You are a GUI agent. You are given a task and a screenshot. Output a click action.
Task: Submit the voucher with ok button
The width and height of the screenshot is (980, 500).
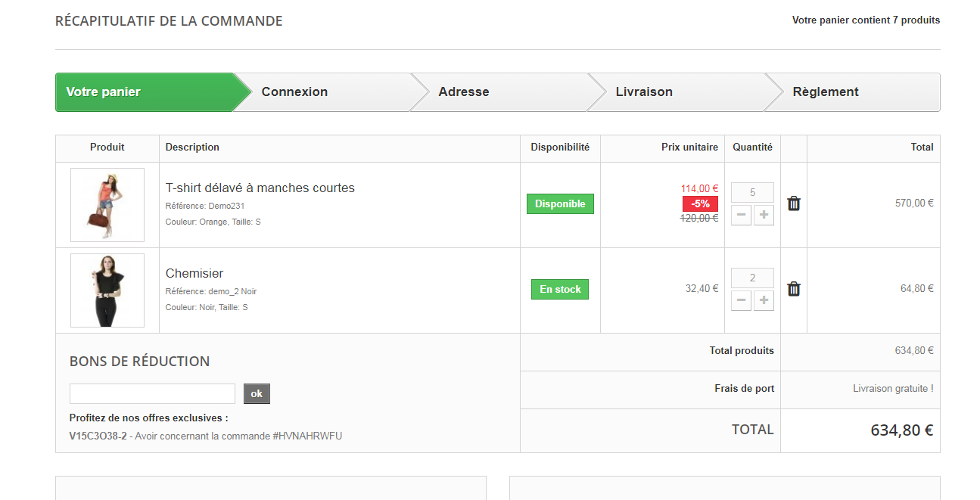point(257,394)
